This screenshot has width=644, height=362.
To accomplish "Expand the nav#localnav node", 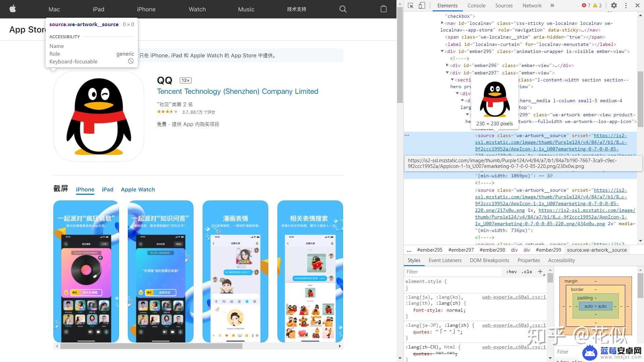I will pos(442,23).
